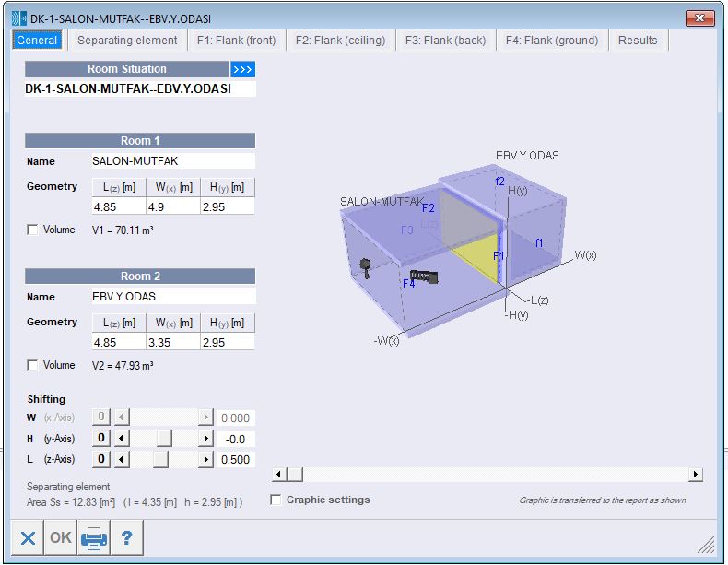This screenshot has width=728, height=565.
Task: Reset L z-Axis shifting with the 0 button
Action: coord(101,459)
